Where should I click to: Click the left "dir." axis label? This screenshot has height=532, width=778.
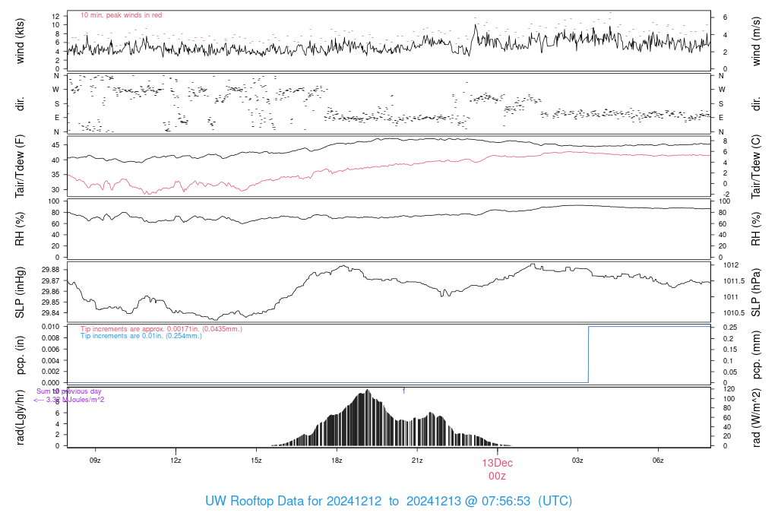[x=20, y=104]
